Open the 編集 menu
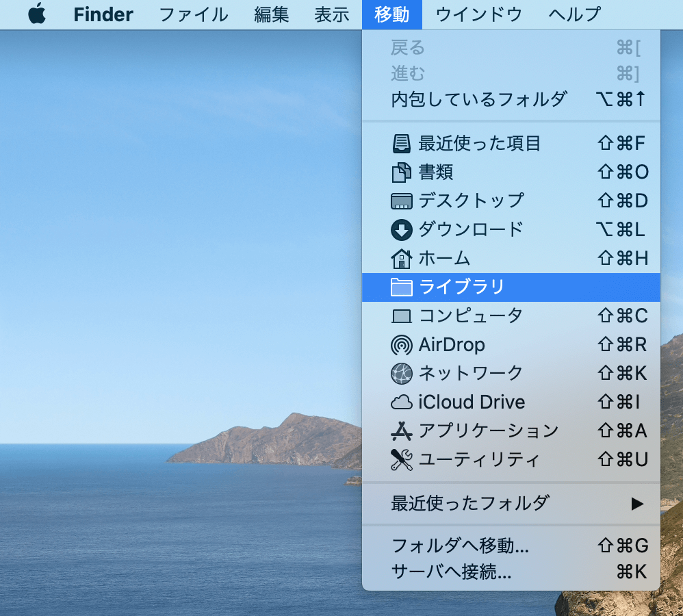Screen dimensions: 683x616 click(x=272, y=14)
